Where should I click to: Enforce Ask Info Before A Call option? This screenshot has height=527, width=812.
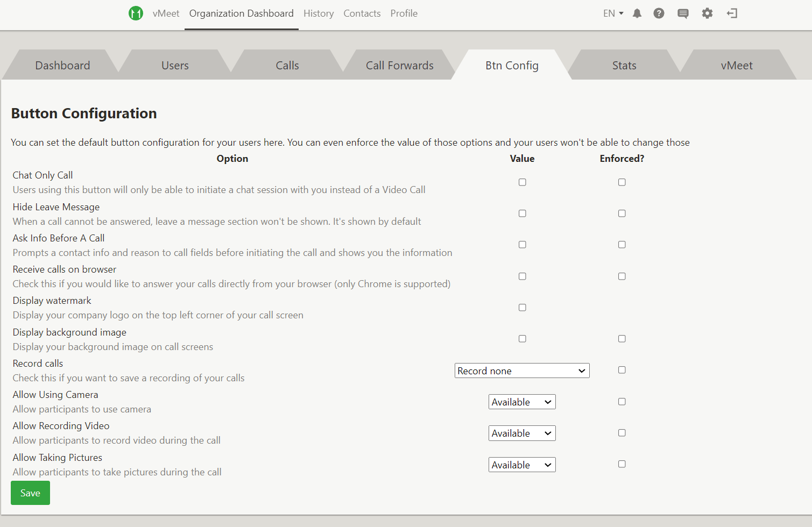622,245
